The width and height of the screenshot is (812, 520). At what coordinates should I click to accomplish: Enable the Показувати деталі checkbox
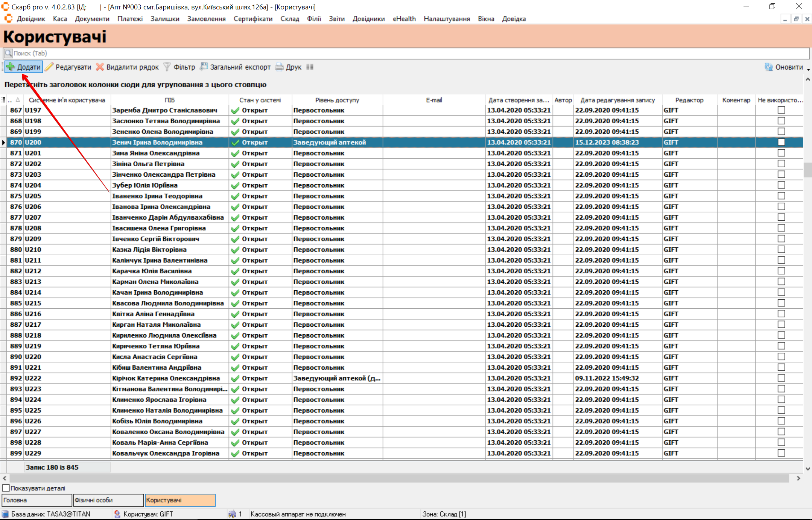coord(6,488)
